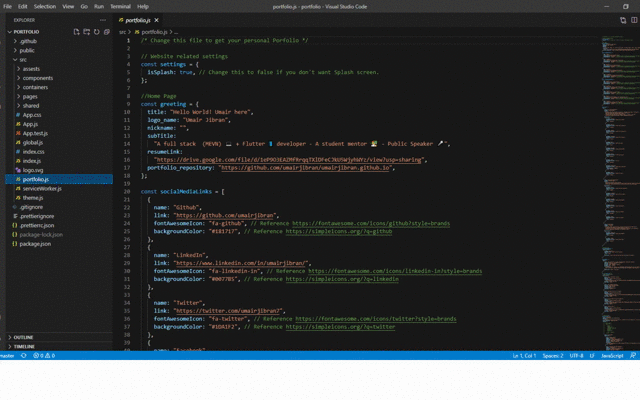Click the New File icon in Explorer
The width and height of the screenshot is (640, 400).
pos(76,32)
